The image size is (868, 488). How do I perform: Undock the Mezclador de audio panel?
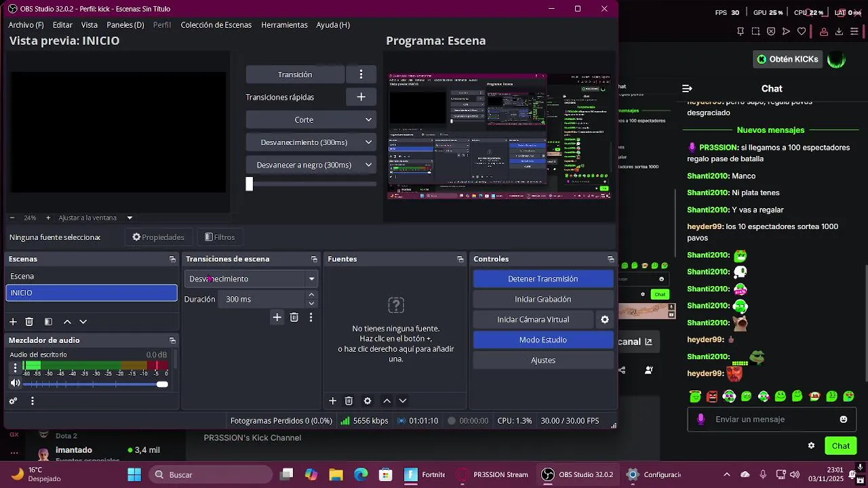(172, 340)
